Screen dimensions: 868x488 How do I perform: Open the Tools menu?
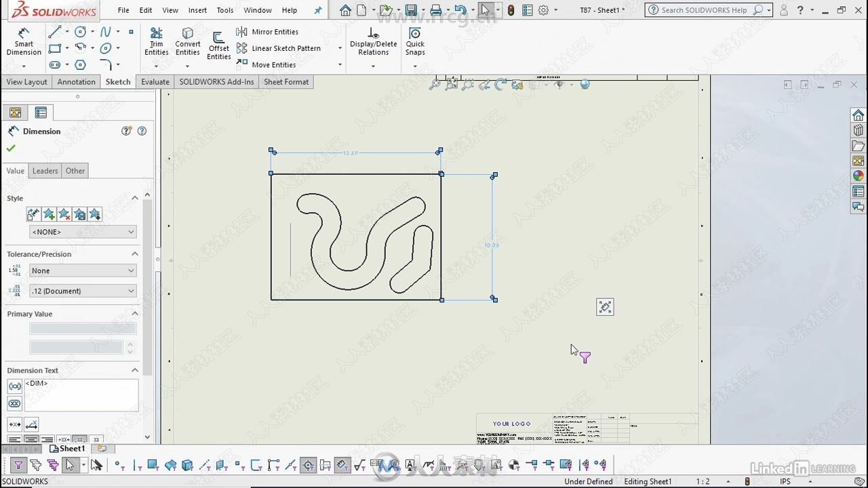225,10
